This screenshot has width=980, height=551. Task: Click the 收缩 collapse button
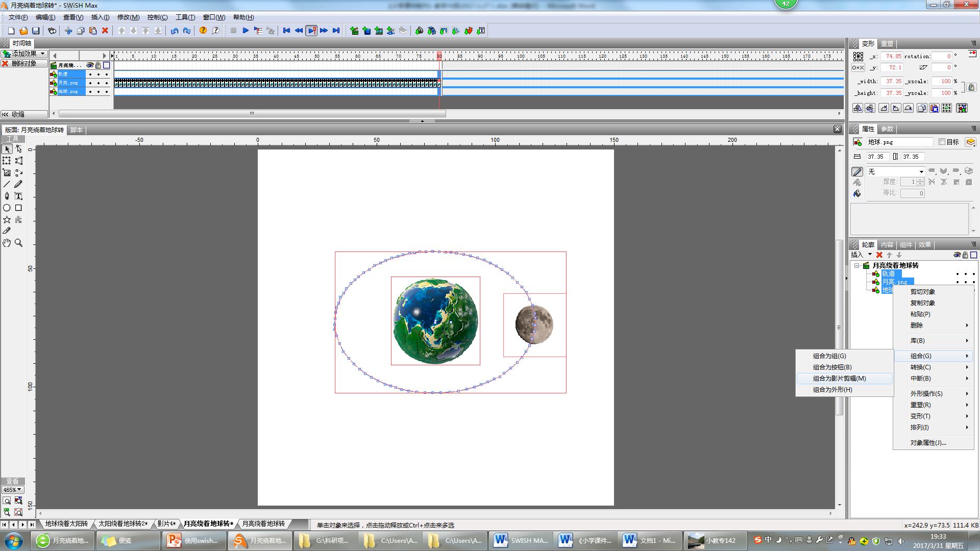tap(24, 114)
